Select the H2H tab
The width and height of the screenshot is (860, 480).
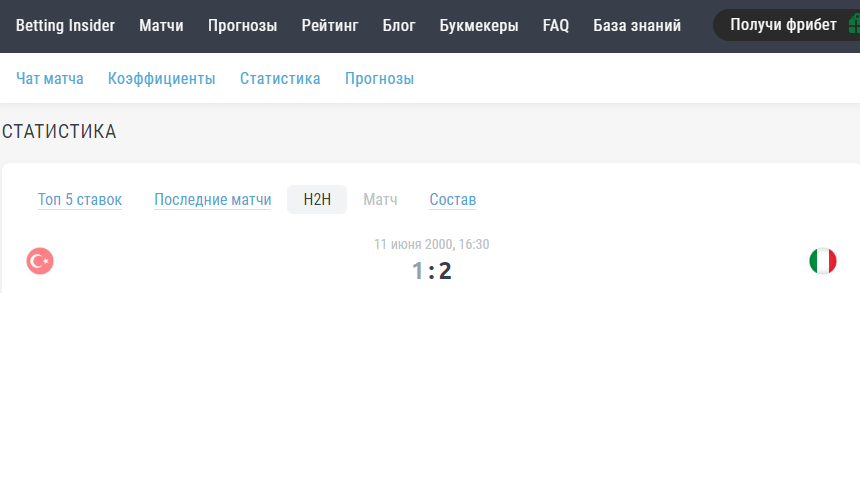[317, 200]
